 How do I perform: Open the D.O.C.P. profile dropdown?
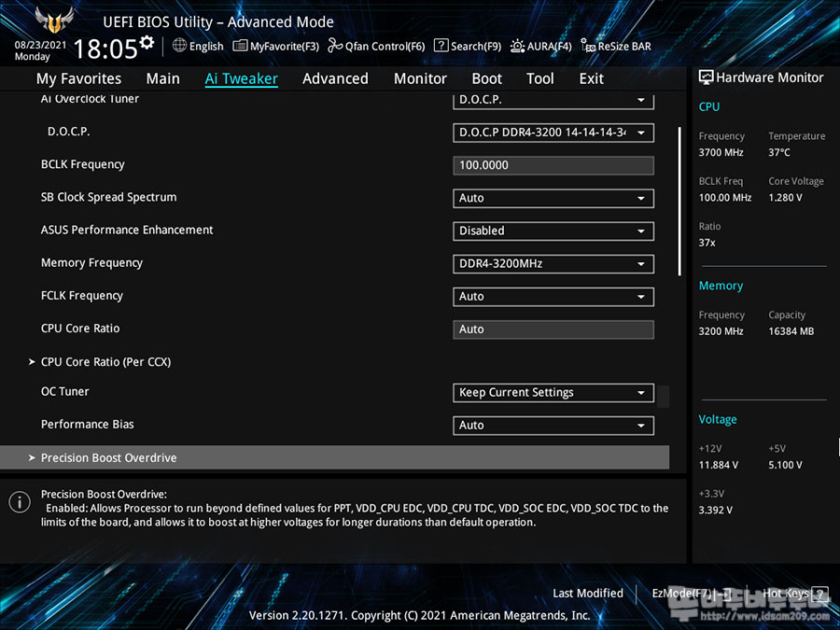click(x=553, y=133)
